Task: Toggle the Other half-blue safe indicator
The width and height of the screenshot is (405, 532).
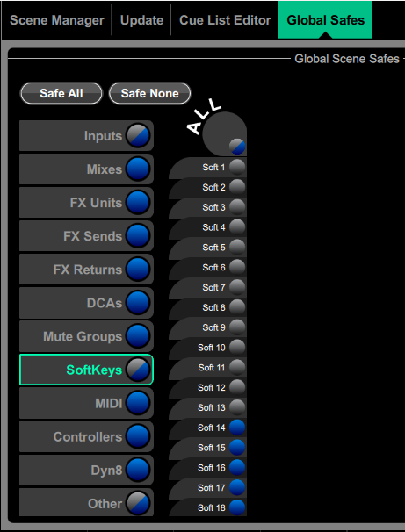Action: 138,504
